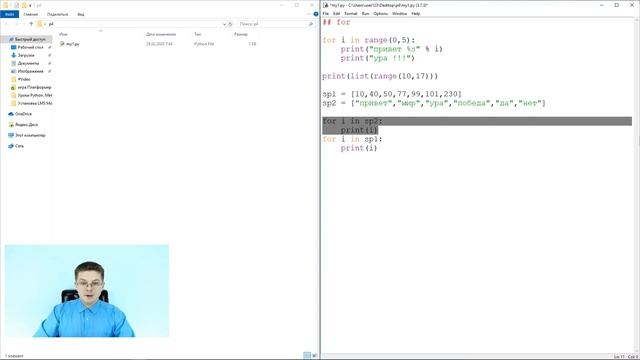Open Explorer help blue question icon
Screen dimensions: 640x360
[x=316, y=14]
